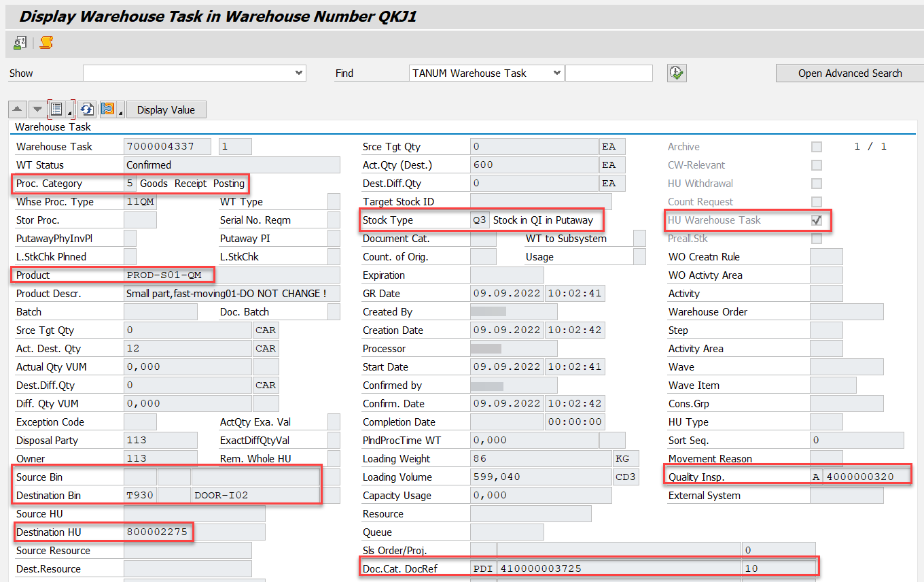Toggle the HU Warehouse Task checkbox
Screen dimensions: 924x582
click(x=817, y=220)
